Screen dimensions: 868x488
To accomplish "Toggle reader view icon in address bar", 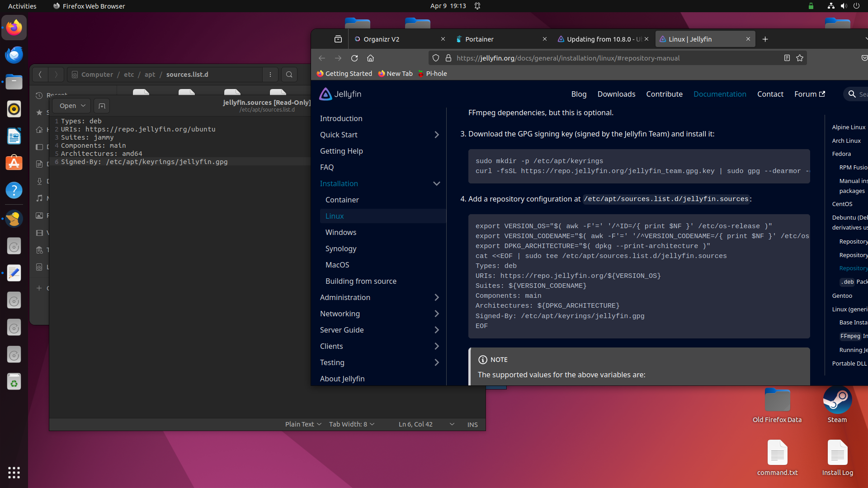I will tap(787, 58).
